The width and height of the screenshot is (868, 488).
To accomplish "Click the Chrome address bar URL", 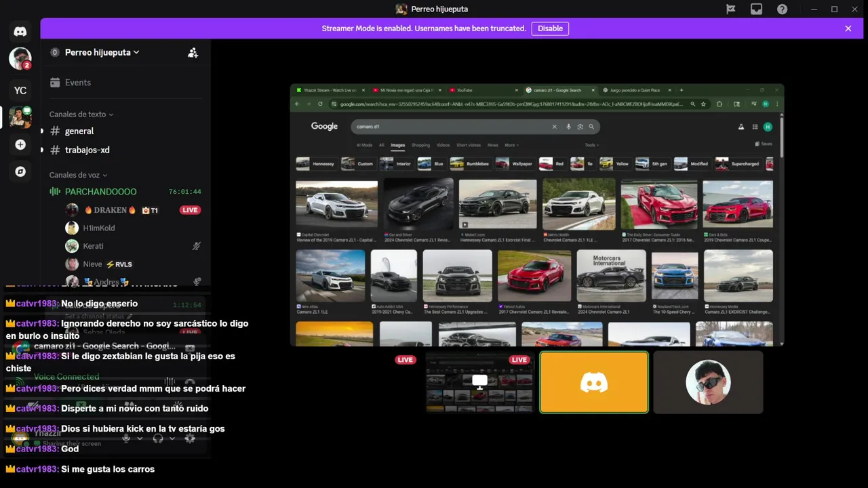I will click(512, 104).
